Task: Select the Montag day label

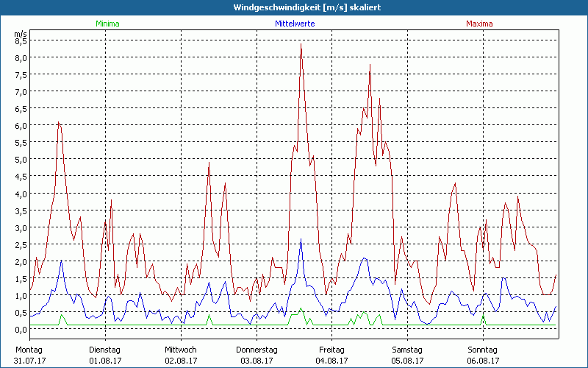Action: pyautogui.click(x=29, y=350)
